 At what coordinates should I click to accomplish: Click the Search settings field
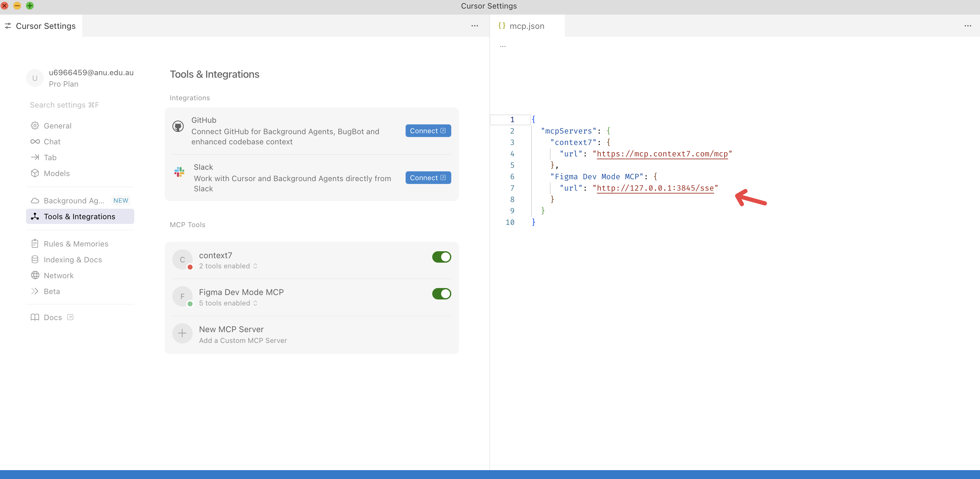64,105
